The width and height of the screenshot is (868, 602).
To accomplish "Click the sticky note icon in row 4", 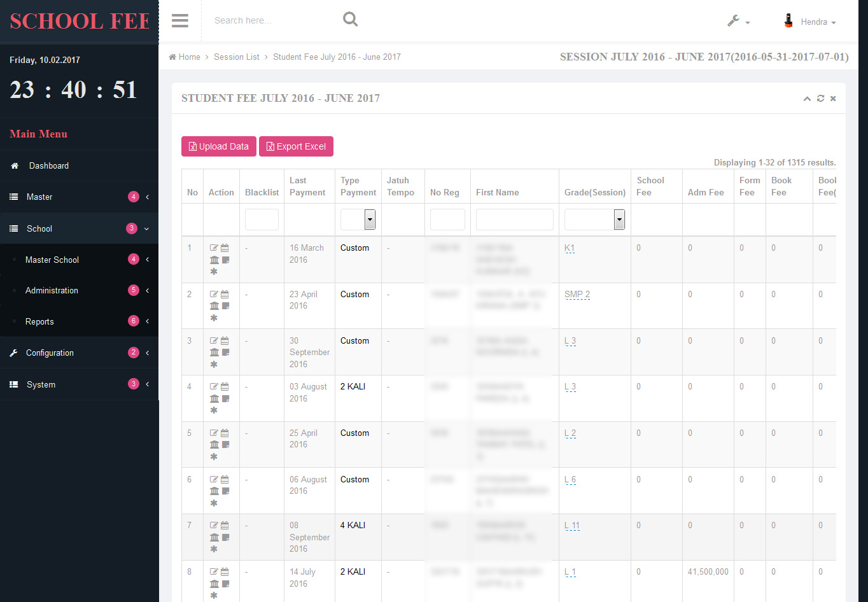I will click(225, 399).
